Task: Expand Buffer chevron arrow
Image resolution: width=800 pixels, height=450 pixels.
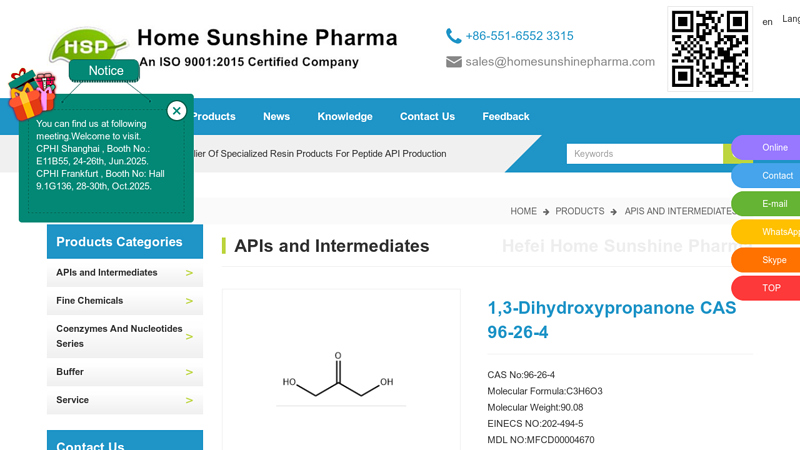Action: point(189,372)
